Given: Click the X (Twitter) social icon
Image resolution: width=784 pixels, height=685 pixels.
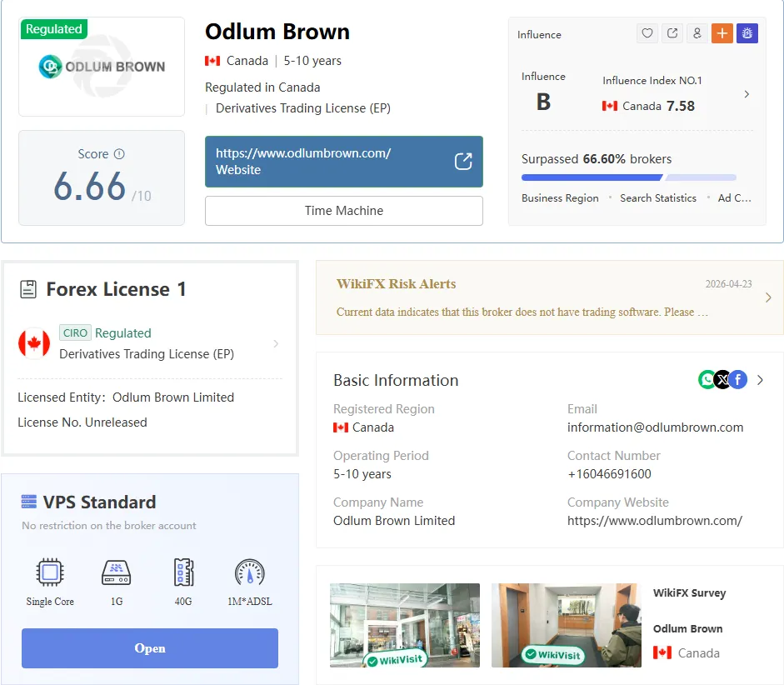Looking at the screenshot, I should (722, 380).
